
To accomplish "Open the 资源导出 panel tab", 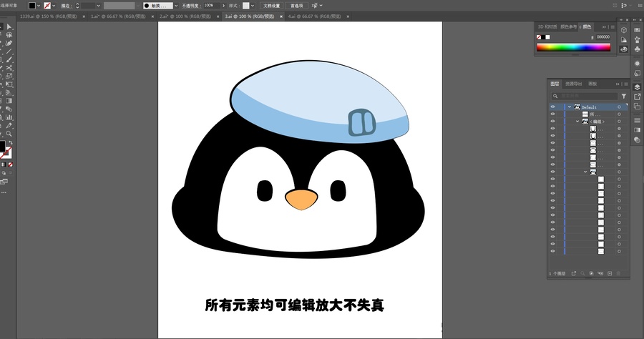I will (573, 84).
